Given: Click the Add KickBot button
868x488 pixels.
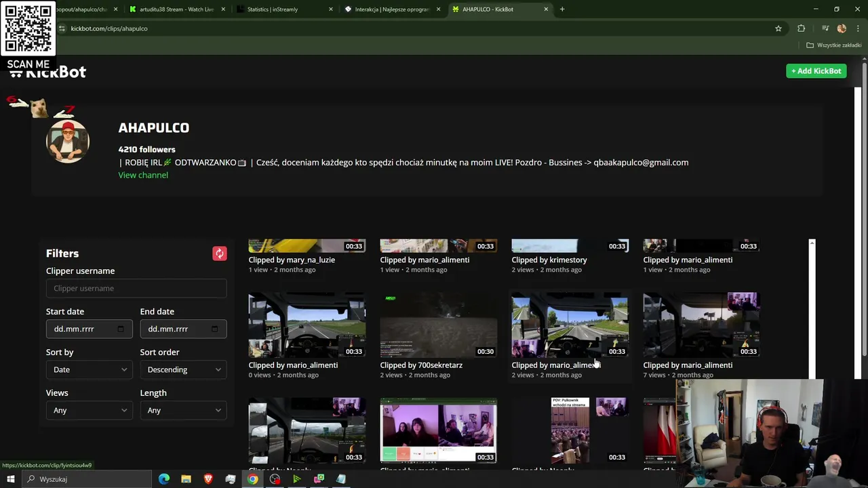Looking at the screenshot, I should (x=816, y=71).
